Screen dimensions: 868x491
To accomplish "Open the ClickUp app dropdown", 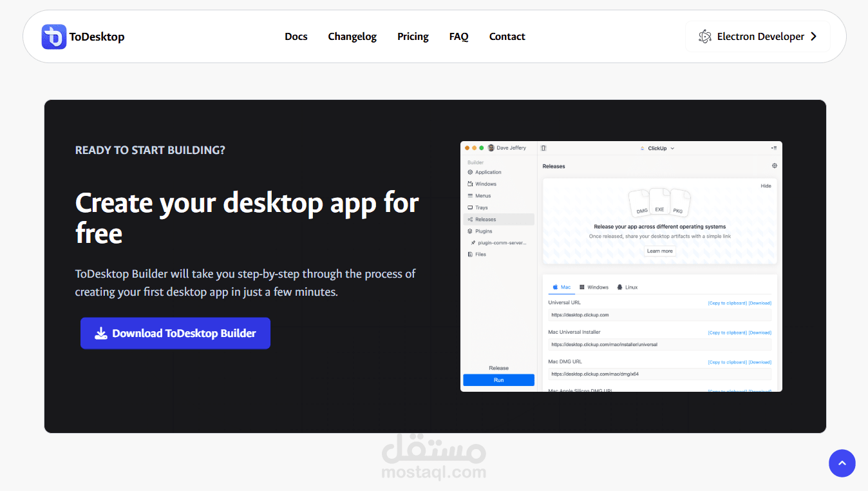I will point(657,148).
